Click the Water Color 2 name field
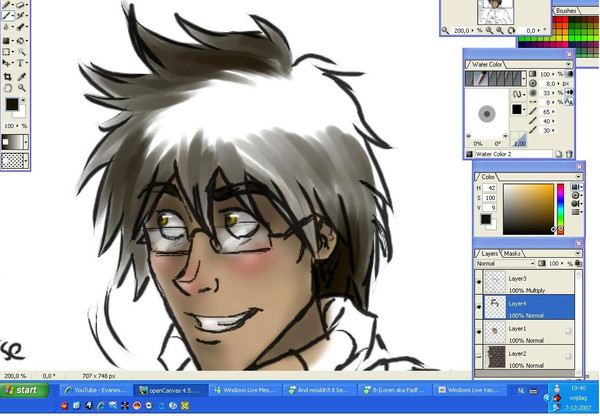600x416 pixels. 514,154
